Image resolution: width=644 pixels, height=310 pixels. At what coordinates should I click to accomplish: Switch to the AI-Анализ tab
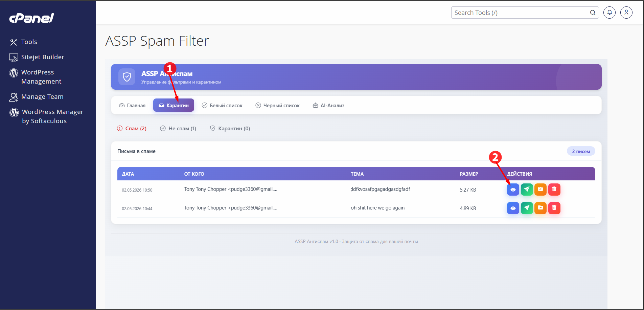pos(328,105)
